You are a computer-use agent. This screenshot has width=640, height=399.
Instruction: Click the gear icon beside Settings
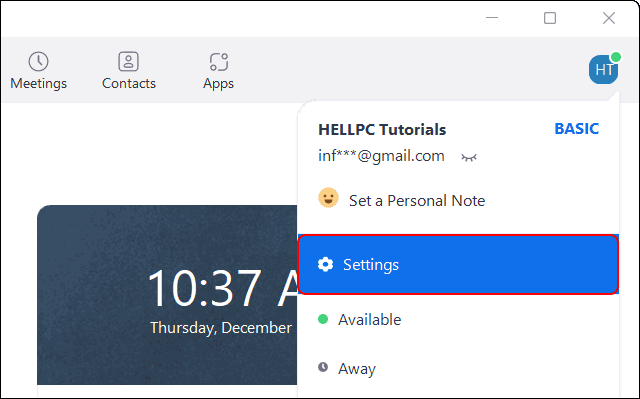(x=325, y=264)
